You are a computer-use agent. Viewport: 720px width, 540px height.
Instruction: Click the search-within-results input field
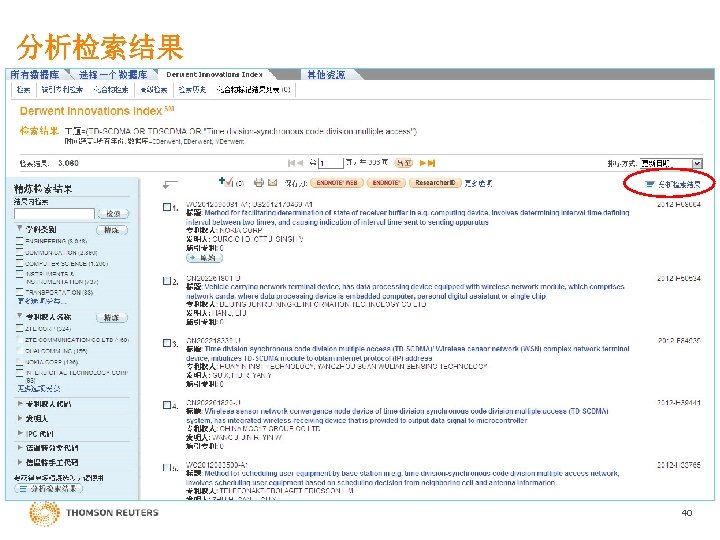point(54,214)
